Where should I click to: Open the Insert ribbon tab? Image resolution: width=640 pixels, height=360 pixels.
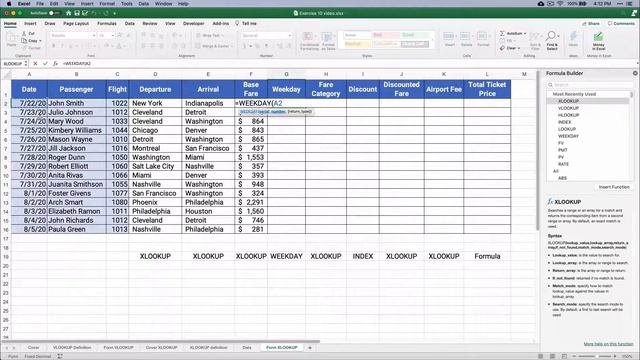[x=30, y=24]
